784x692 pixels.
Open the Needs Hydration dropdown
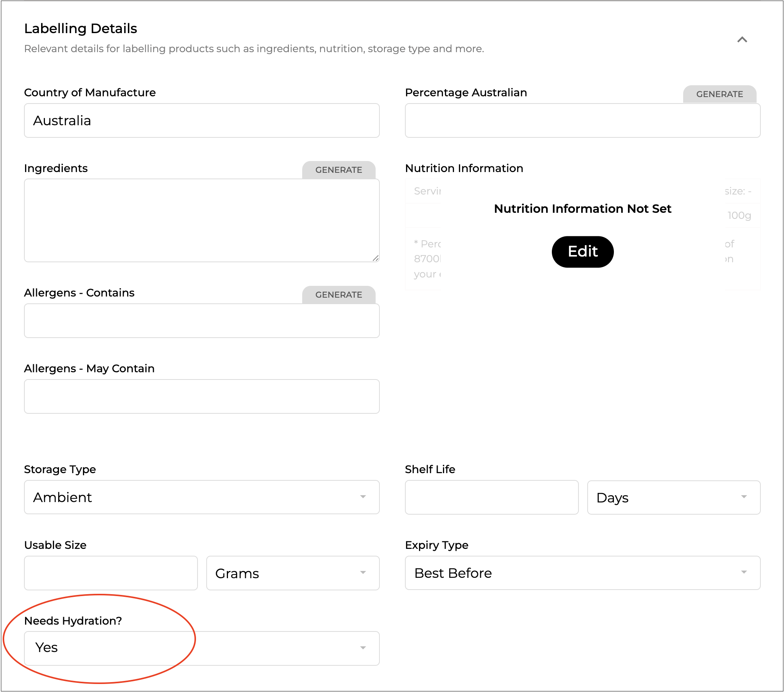[201, 648]
